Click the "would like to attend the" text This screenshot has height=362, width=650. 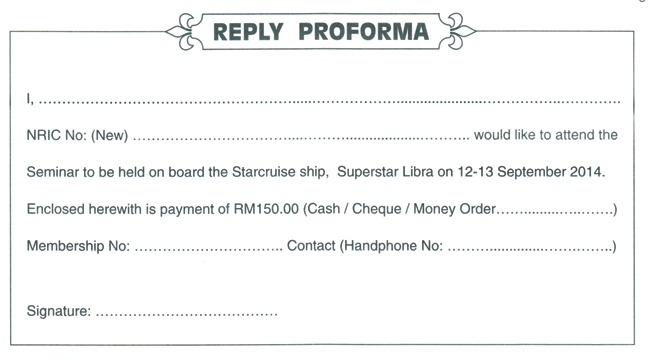point(546,135)
